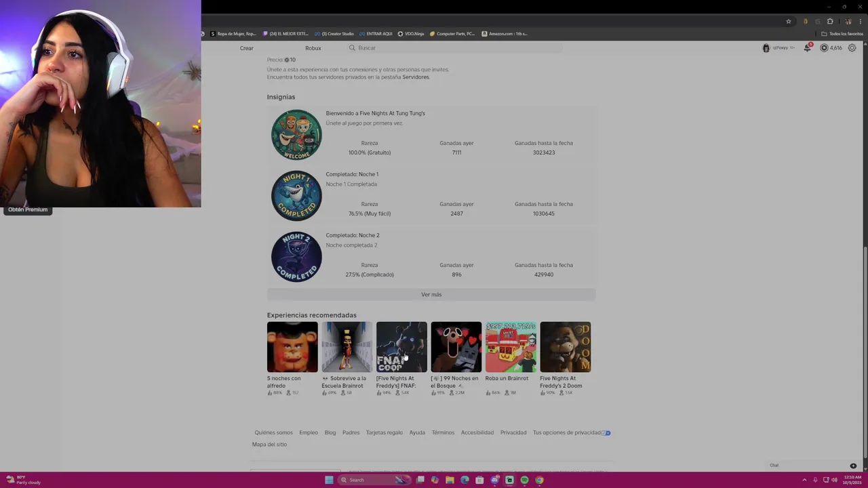The image size is (868, 488).
Task: Click the Empleo footer link
Action: pyautogui.click(x=309, y=432)
